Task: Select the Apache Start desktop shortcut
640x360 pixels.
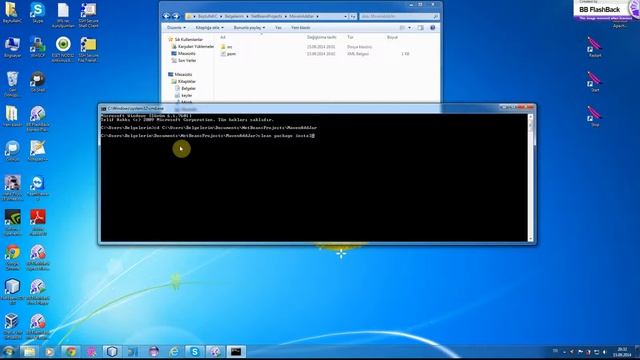Action: coord(595,81)
